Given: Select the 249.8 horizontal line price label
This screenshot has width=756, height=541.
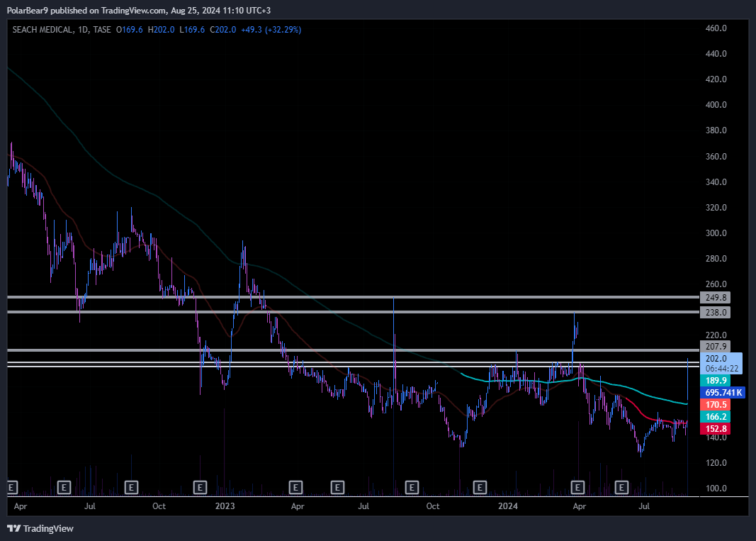Looking at the screenshot, I should (716, 298).
